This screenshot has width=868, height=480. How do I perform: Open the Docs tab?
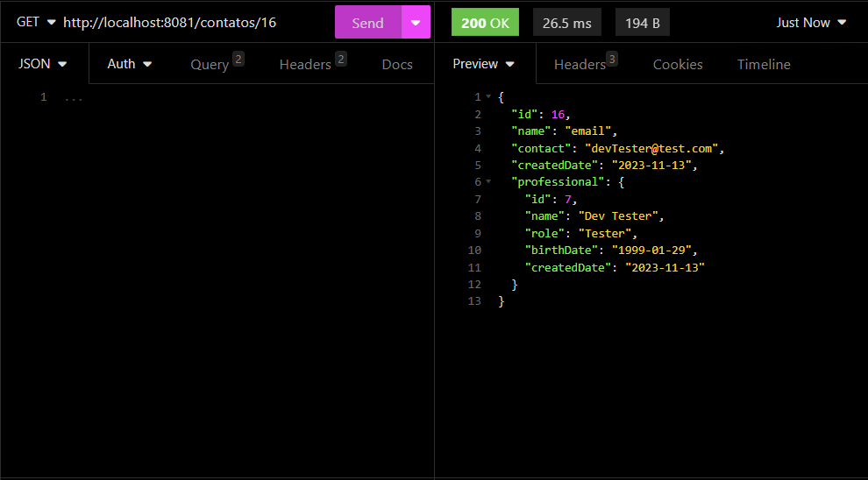click(397, 65)
